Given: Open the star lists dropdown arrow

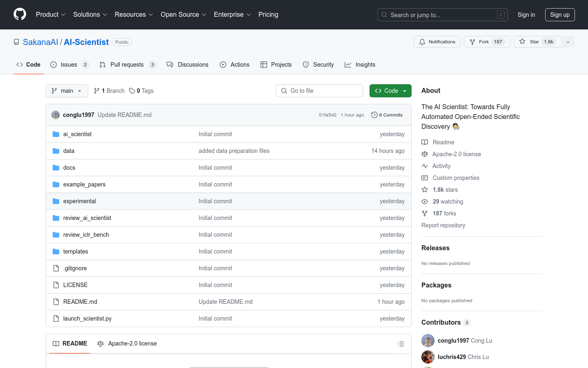Looking at the screenshot, I should coord(568,42).
